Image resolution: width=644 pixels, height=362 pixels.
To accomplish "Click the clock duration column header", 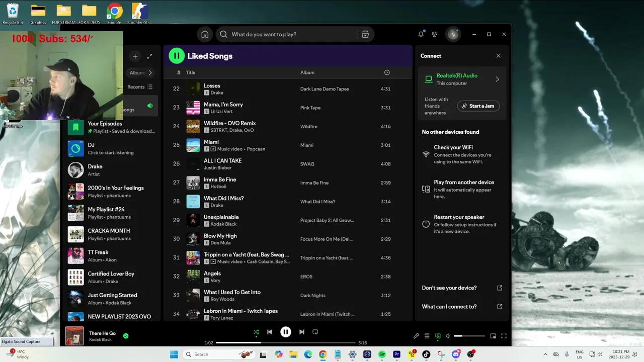I will [387, 72].
